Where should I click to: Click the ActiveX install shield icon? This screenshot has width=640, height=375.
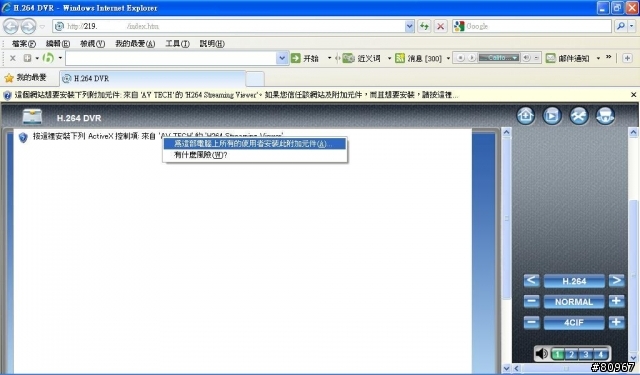click(x=23, y=137)
